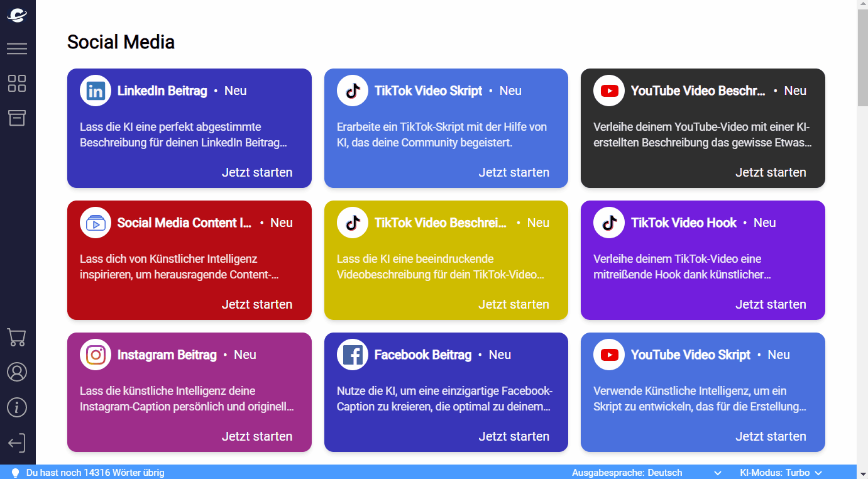
Task: Click Jetzt starten on TikTok Video Hook
Action: 771,304
